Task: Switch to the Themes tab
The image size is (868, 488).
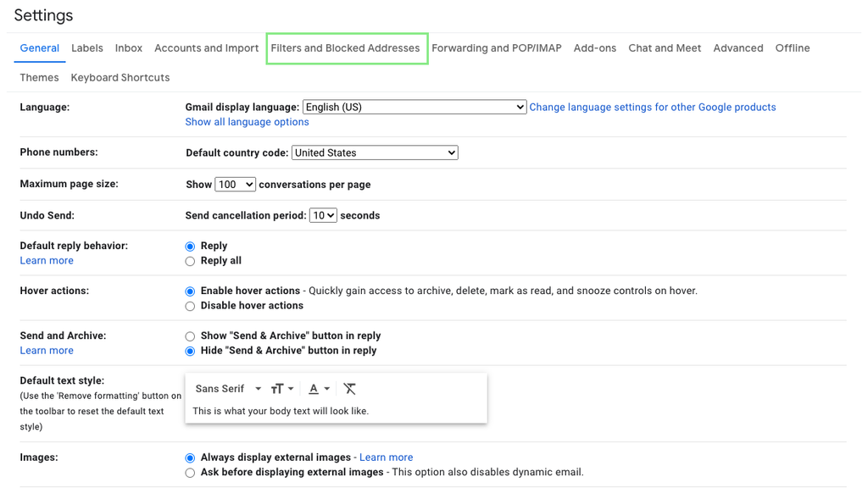Action: point(39,77)
